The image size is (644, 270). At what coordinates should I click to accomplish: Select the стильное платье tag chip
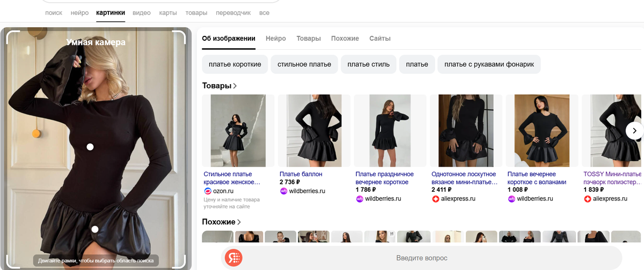click(304, 64)
